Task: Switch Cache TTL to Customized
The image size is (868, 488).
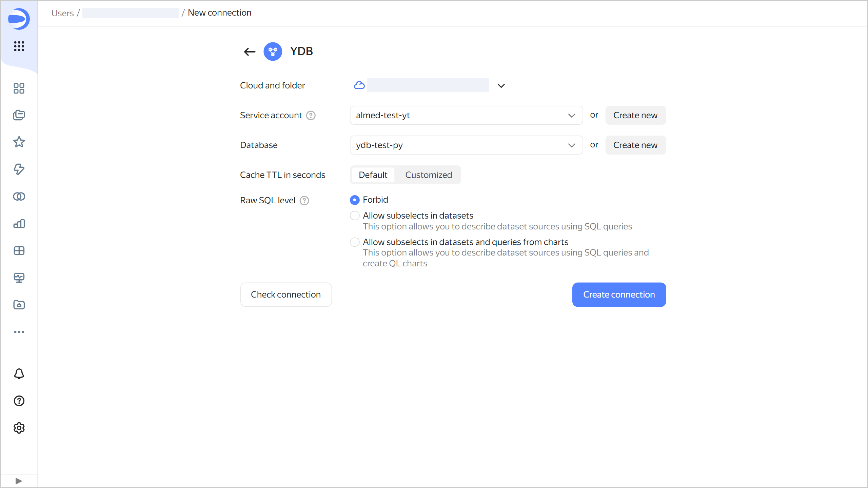Action: 428,175
